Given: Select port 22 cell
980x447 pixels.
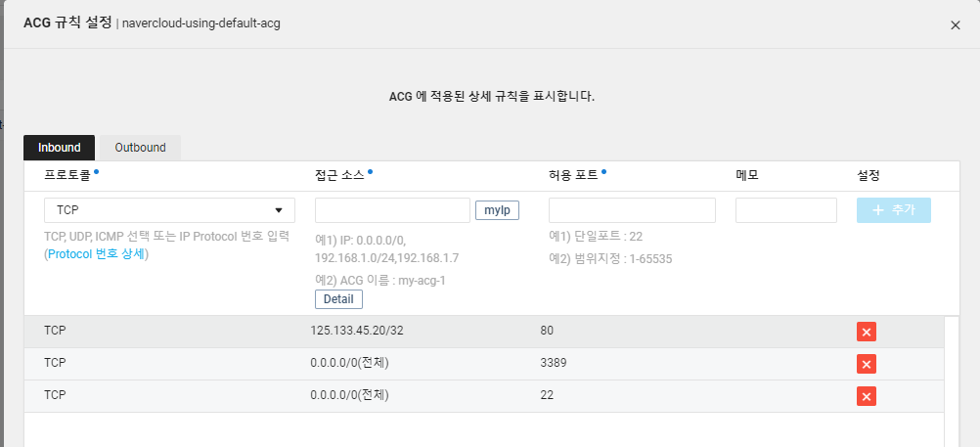Looking at the screenshot, I should coord(547,395).
